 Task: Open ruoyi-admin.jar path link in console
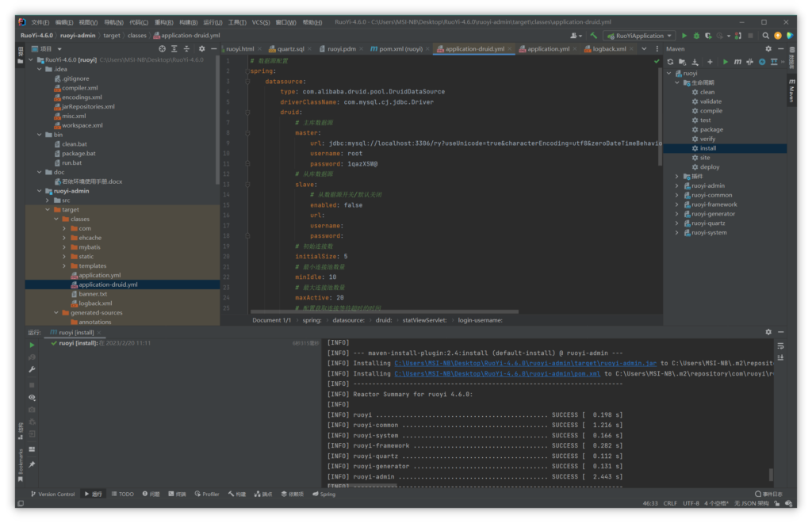click(525, 363)
